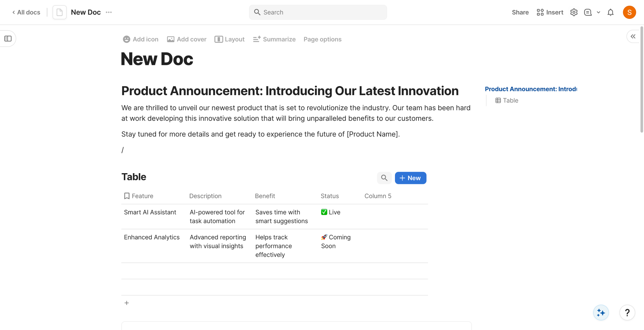Go back to All docs
Screen dimensions: 644x330
click(x=26, y=12)
